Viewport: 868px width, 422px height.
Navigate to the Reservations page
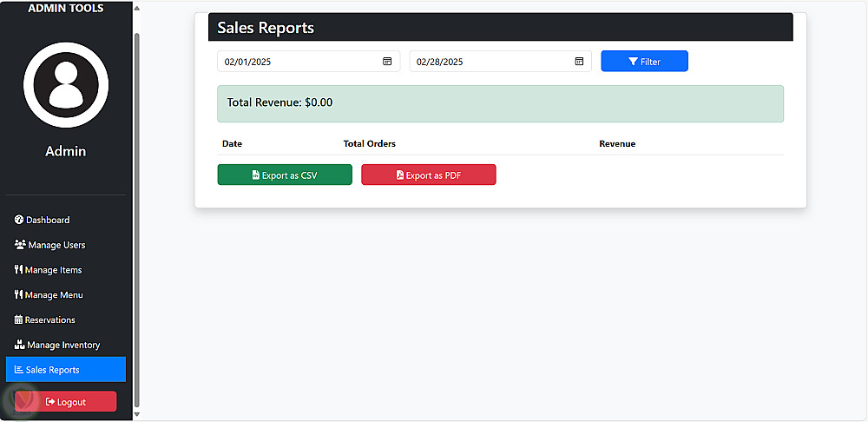pyautogui.click(x=50, y=320)
